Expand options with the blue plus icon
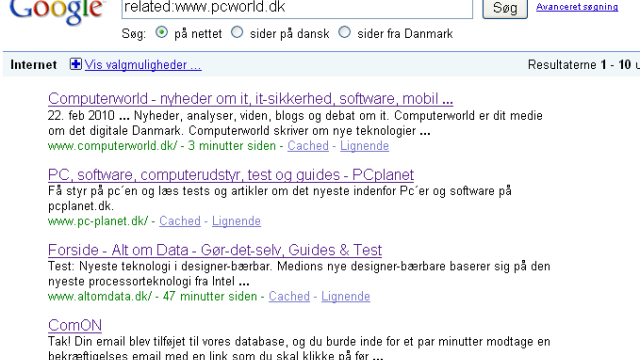Image resolution: width=640 pixels, height=360 pixels. (76, 64)
